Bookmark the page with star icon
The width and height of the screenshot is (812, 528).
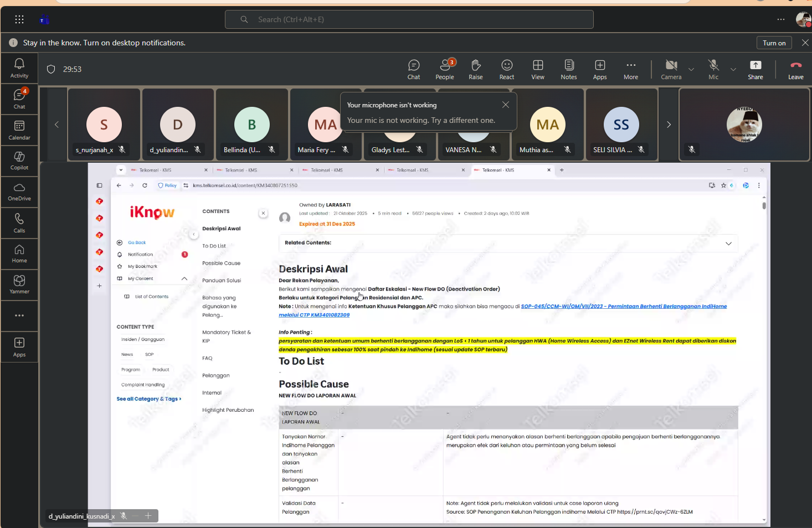coord(723,185)
